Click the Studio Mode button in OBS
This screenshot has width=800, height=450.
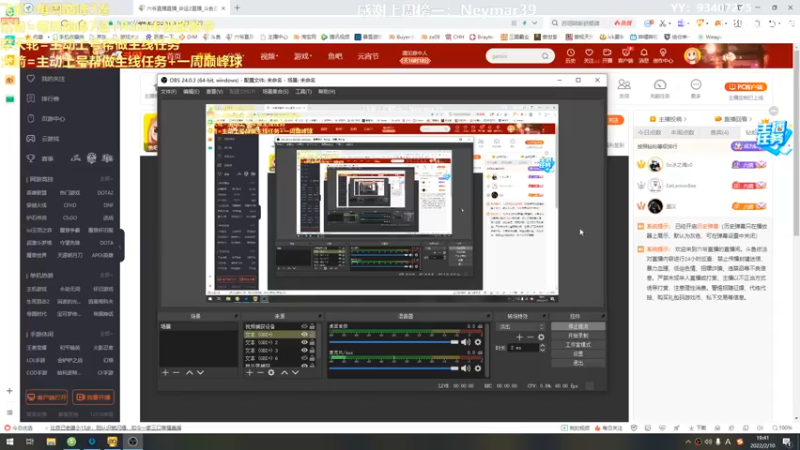tap(578, 345)
